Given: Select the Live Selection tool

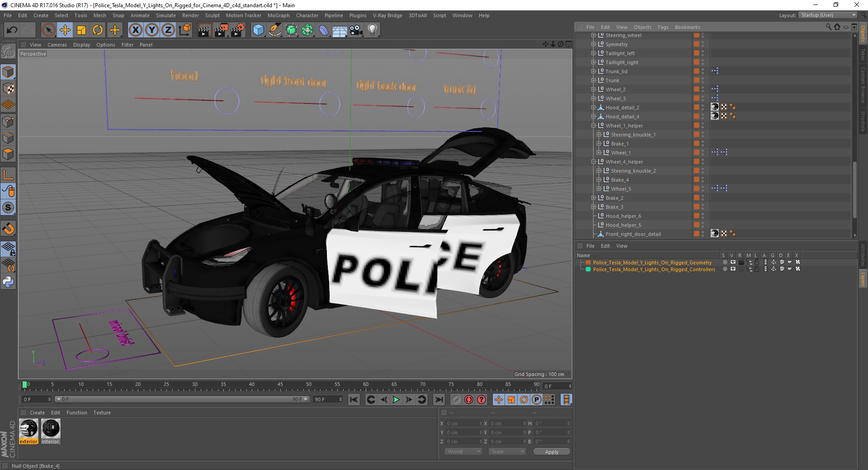Looking at the screenshot, I should point(48,30).
